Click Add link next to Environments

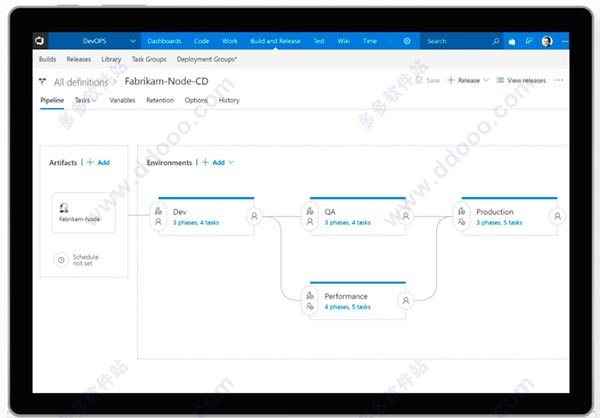point(218,163)
